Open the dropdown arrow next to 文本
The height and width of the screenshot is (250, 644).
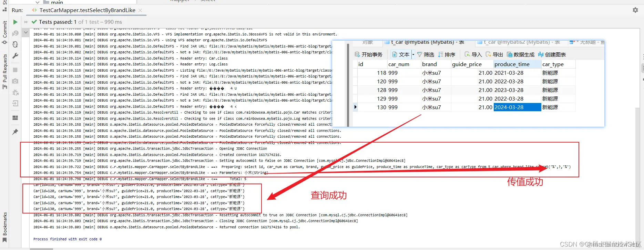413,54
